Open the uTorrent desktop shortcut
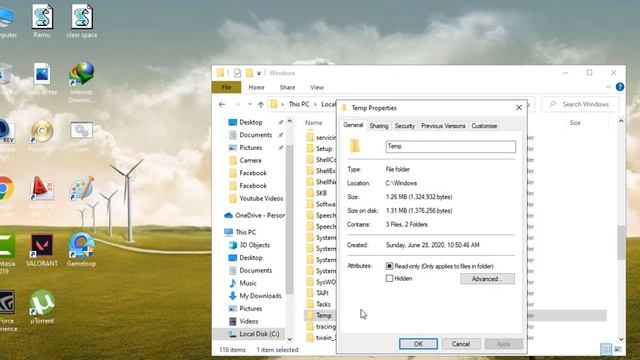Viewport: 640px width, 360px height. pos(42,307)
